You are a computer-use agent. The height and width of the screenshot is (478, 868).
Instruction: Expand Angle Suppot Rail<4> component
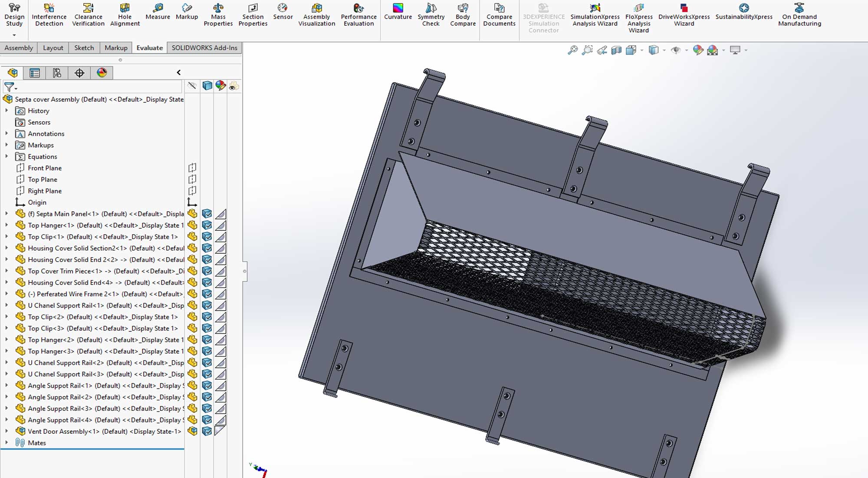click(7, 420)
